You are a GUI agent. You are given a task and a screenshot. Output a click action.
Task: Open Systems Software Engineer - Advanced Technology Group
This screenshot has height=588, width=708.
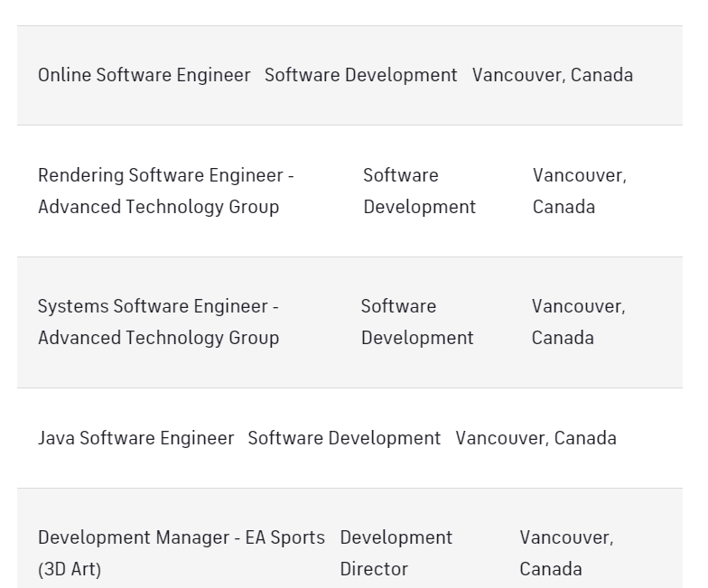(159, 322)
